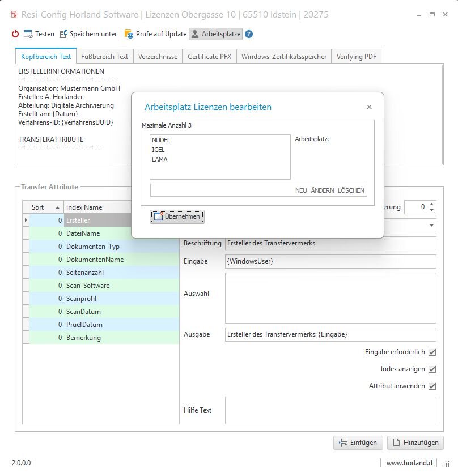
Task: Open the www.horland.d link
Action: [x=409, y=463]
